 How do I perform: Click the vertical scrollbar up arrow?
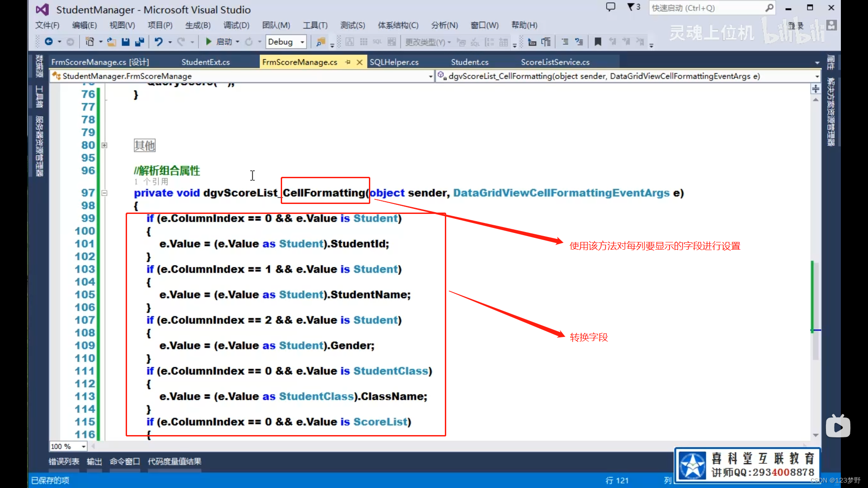pos(816,99)
